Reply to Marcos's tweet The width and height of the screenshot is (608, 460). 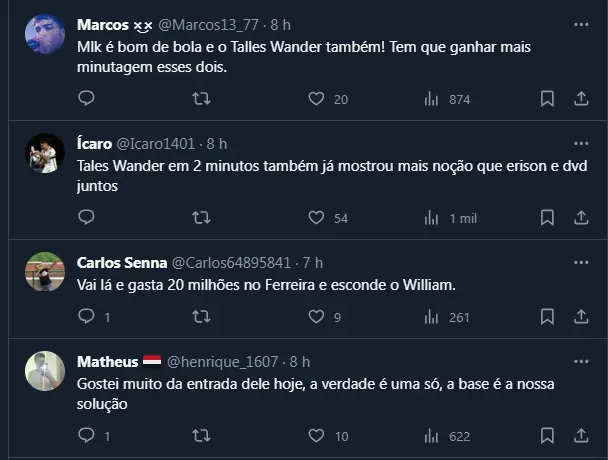tap(86, 99)
